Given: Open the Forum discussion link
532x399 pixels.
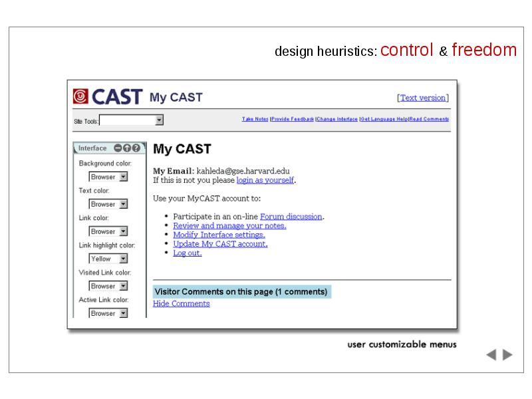Looking at the screenshot, I should pyautogui.click(x=291, y=217).
